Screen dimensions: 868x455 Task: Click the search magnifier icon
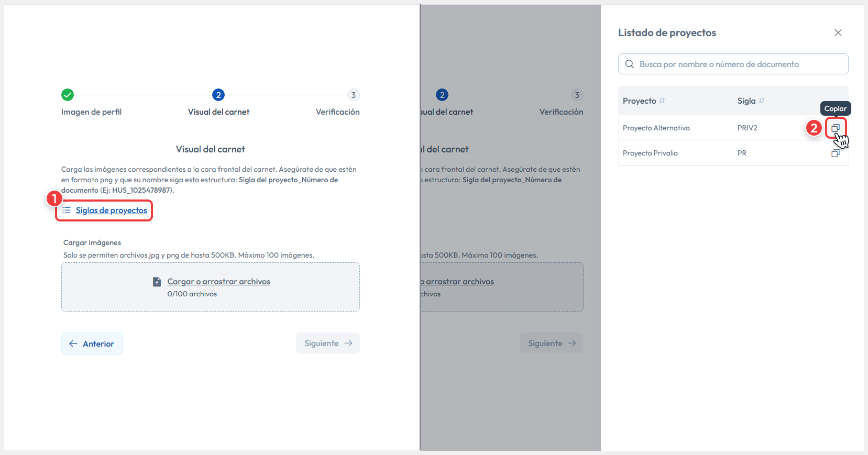click(630, 64)
